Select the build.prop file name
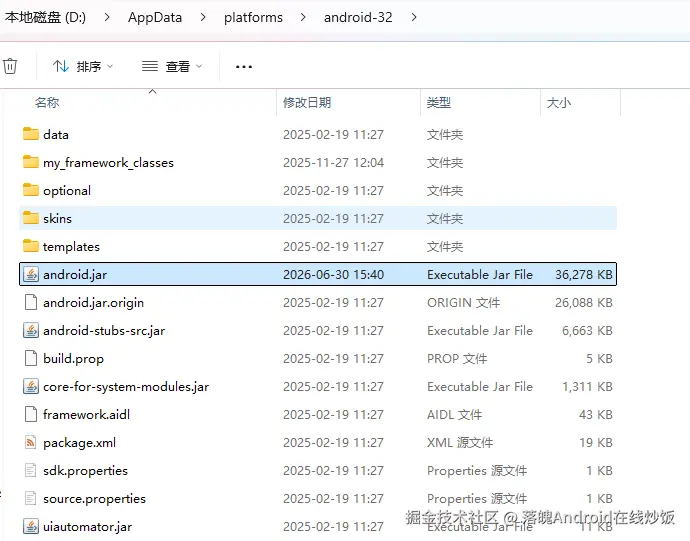 point(73,359)
